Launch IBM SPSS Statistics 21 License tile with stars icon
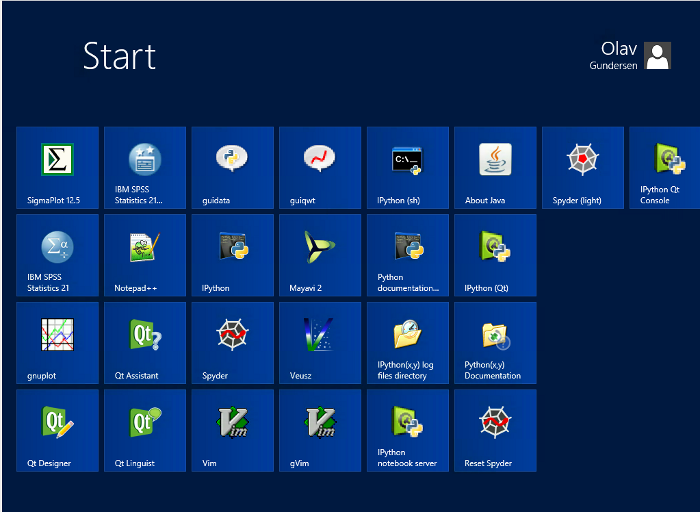Screen dimensions: 700x512 click(x=145, y=167)
